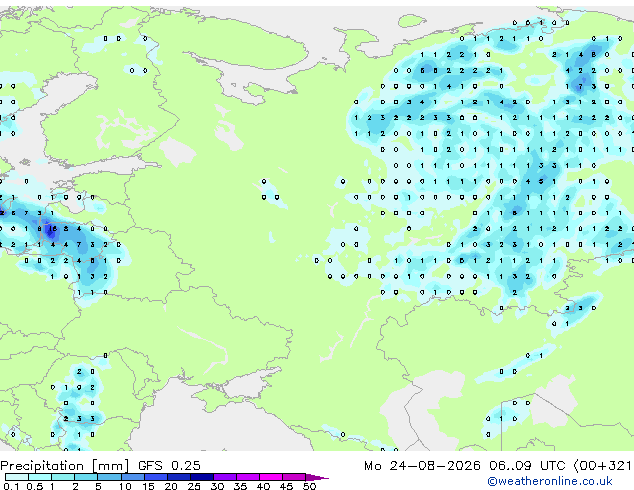Pick the 45–50 mm legend color swatch
The image size is (634, 490).
click(294, 477)
